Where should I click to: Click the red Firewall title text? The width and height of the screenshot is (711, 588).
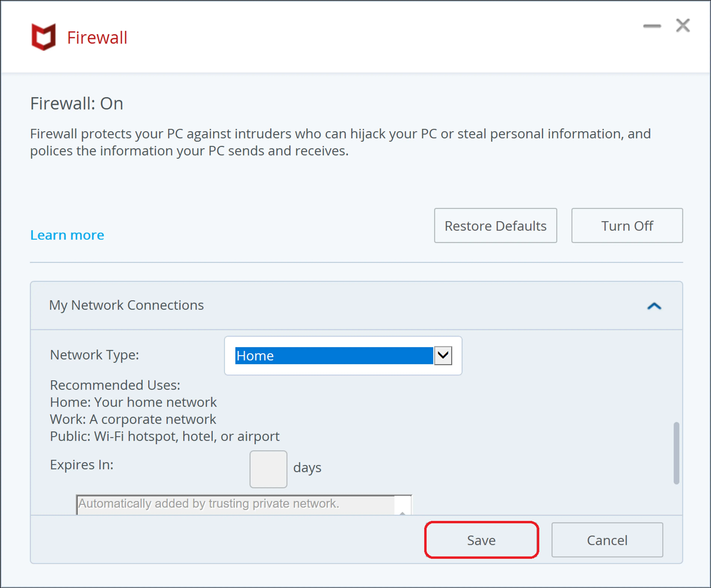tap(97, 38)
